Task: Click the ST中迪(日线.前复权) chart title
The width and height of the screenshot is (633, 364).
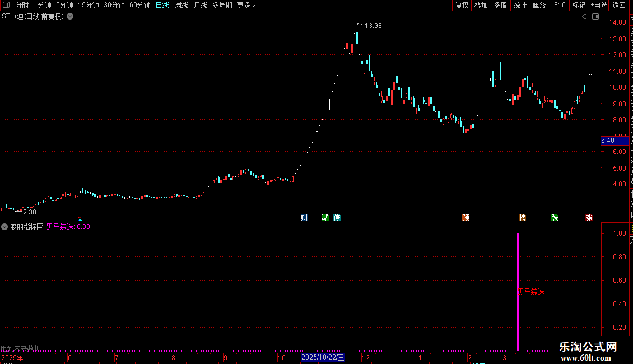Action: point(32,17)
